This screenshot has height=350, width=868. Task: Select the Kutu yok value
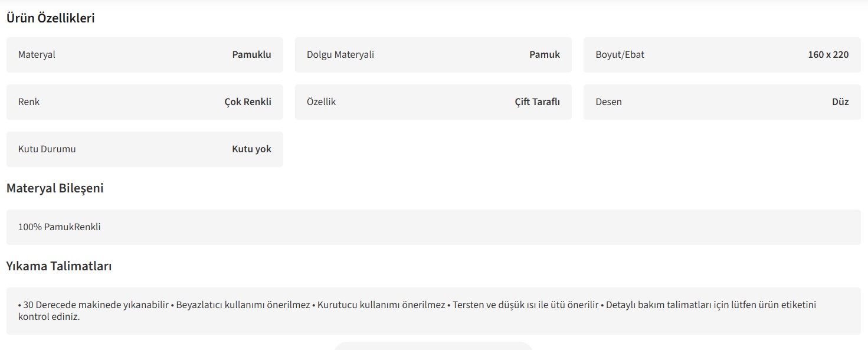(x=251, y=149)
